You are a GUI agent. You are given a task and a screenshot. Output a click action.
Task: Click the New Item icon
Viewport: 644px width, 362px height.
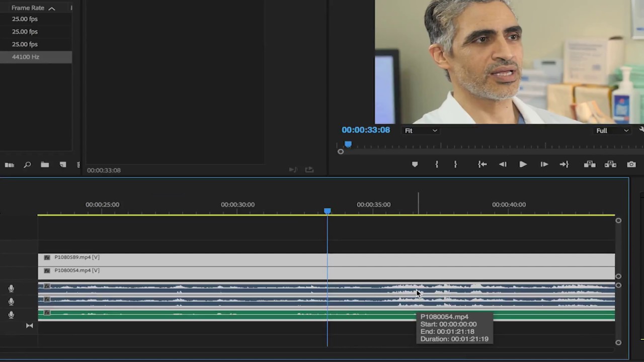(63, 164)
